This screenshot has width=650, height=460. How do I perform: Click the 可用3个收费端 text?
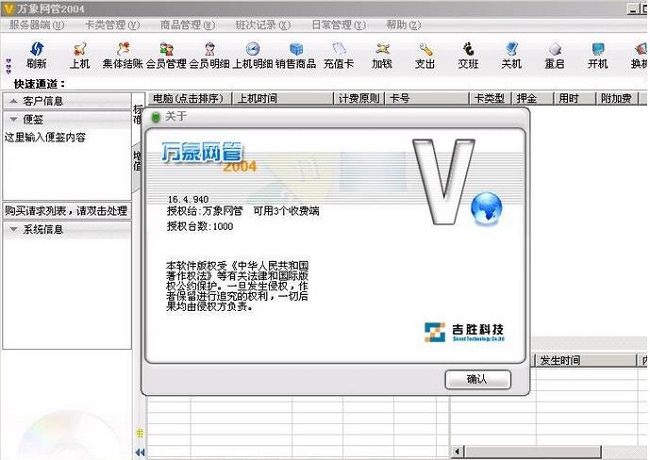pos(286,211)
